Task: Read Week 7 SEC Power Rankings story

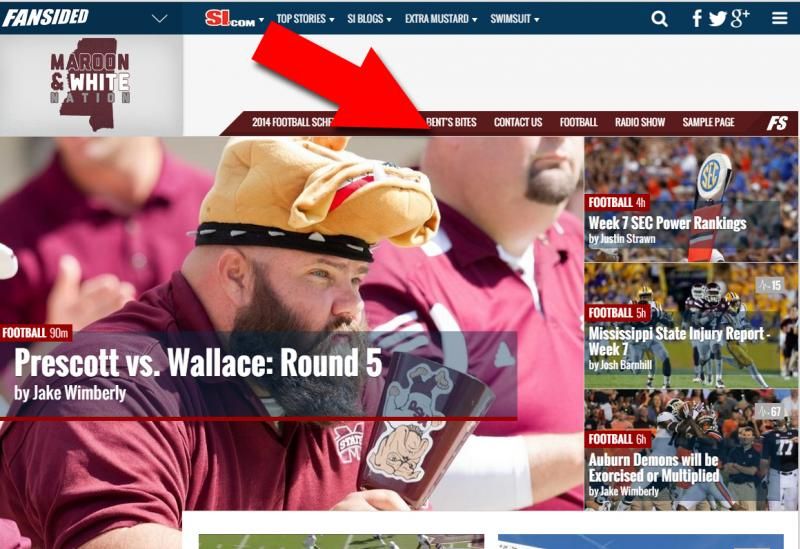Action: 667,223
